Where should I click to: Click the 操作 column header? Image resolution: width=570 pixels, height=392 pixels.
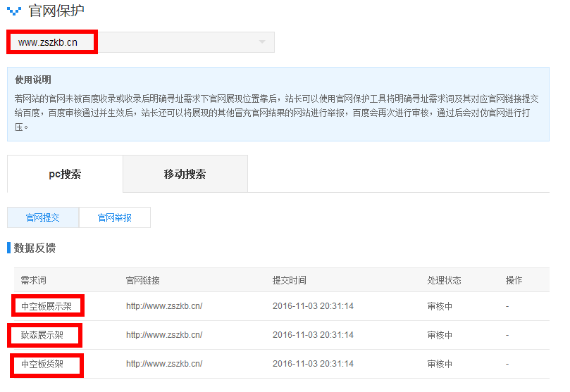(514, 280)
